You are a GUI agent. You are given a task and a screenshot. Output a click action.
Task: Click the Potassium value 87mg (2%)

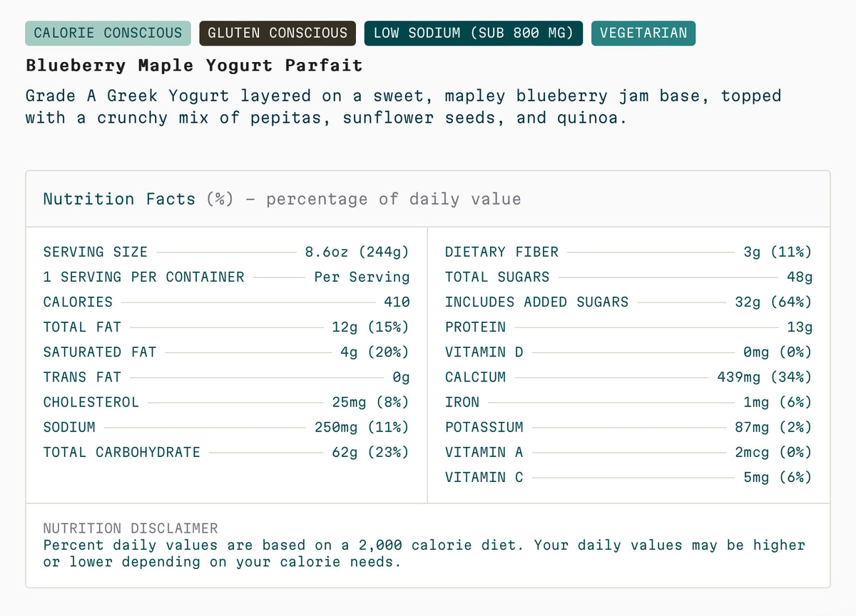(773, 427)
